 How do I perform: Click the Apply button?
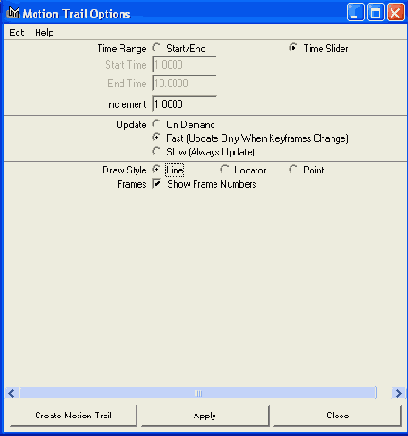click(x=205, y=415)
